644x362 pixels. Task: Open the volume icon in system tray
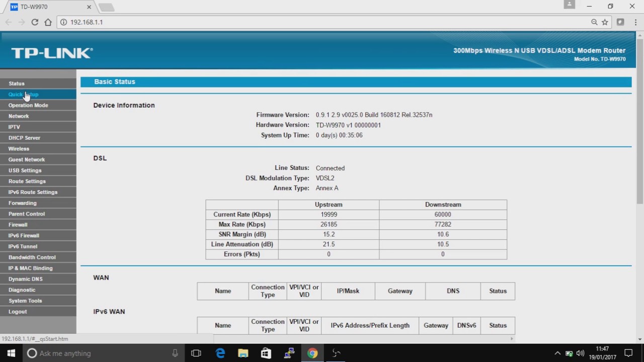(x=580, y=353)
